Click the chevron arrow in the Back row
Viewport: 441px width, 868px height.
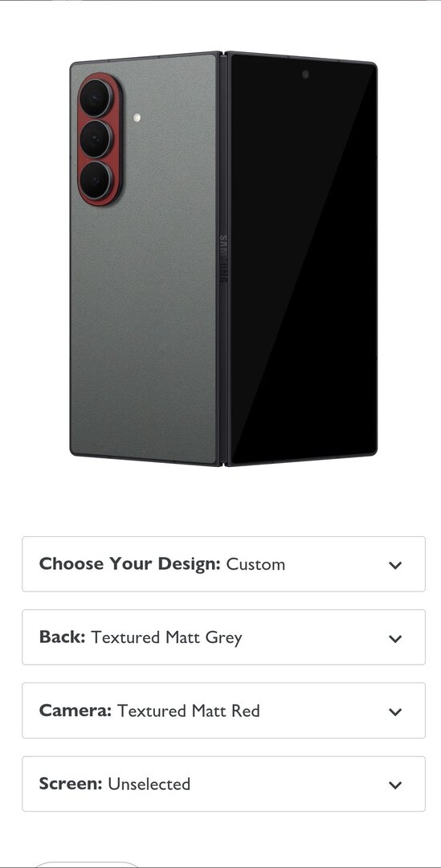click(394, 638)
